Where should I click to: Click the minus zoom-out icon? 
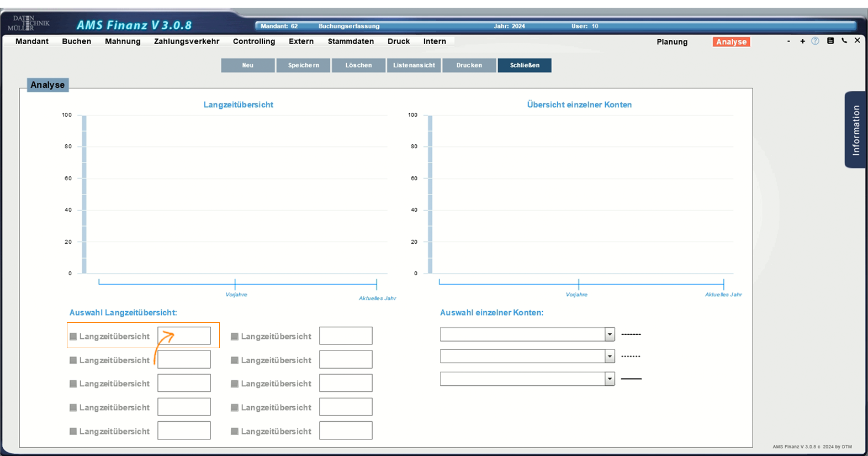788,41
